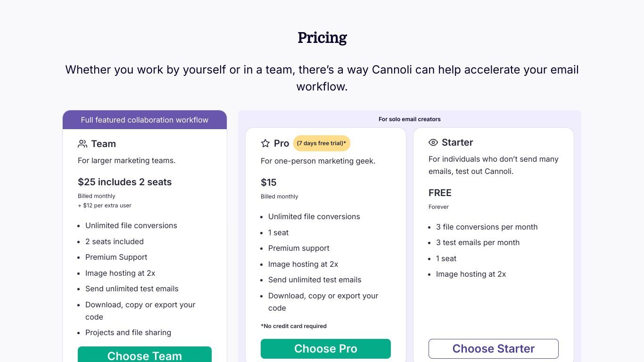Click the Pro plan star icon
The height and width of the screenshot is (362, 644).
pyautogui.click(x=265, y=143)
